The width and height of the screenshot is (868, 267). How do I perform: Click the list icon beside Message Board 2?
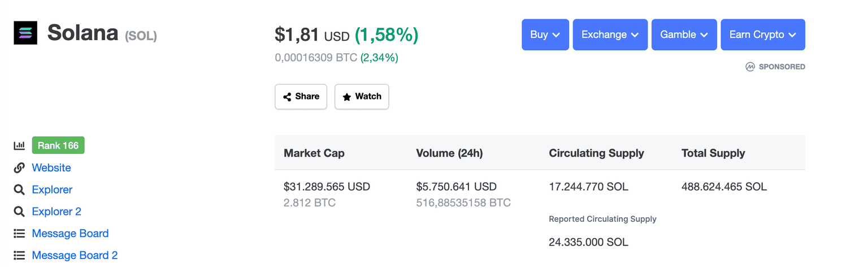(x=19, y=256)
